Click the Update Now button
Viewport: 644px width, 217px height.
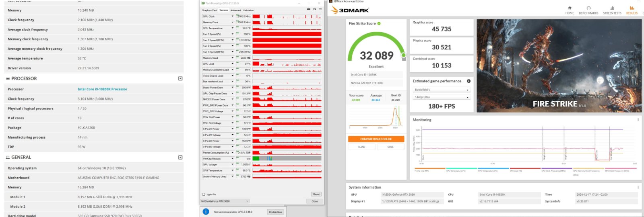tap(276, 212)
